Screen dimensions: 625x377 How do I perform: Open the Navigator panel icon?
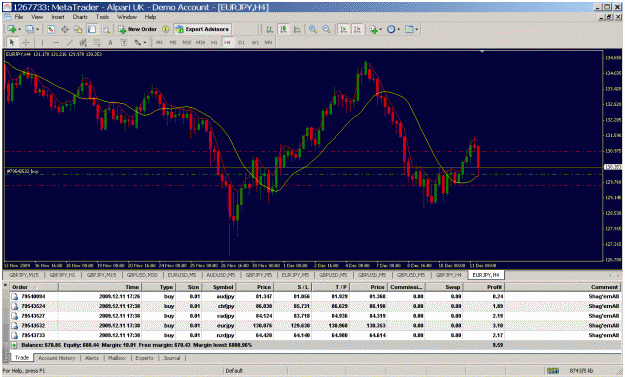coord(78,29)
